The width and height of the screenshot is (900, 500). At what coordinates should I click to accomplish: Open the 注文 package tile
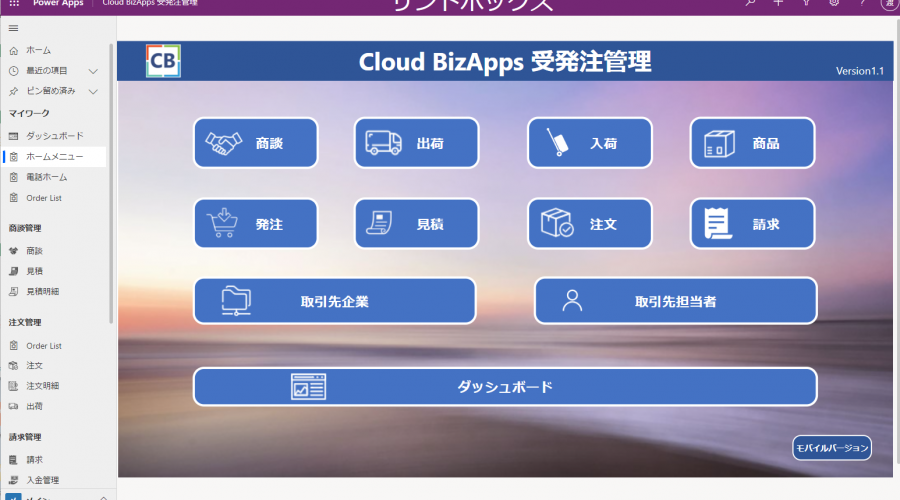click(x=589, y=224)
